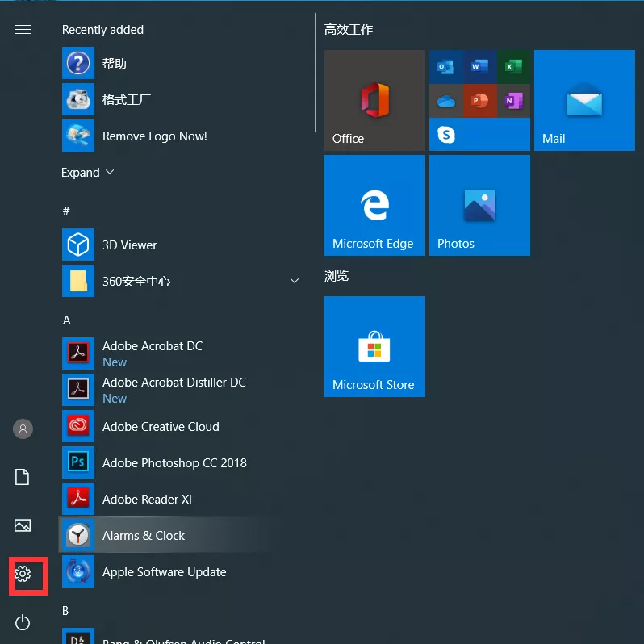This screenshot has width=644, height=644.
Task: Click the A letter section header
Action: [x=66, y=320]
